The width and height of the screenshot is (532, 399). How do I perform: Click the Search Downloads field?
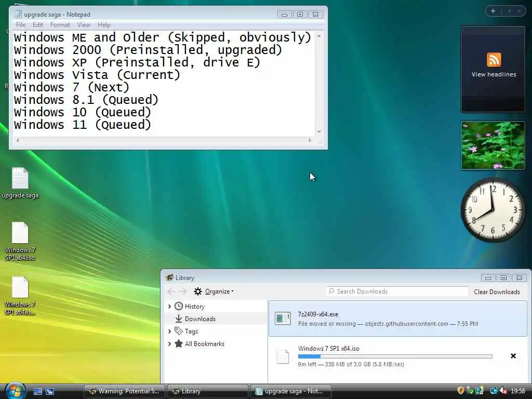[397, 291]
